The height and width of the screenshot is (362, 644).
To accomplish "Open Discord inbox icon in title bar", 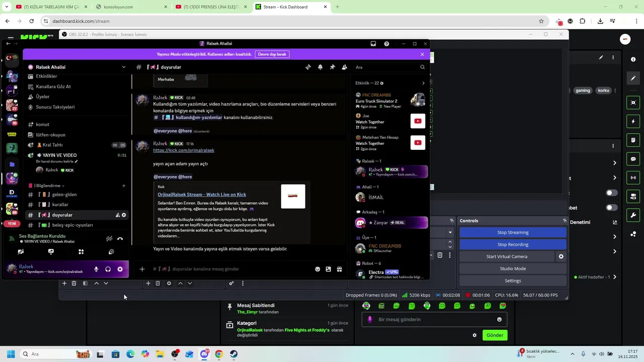I will click(x=373, y=44).
